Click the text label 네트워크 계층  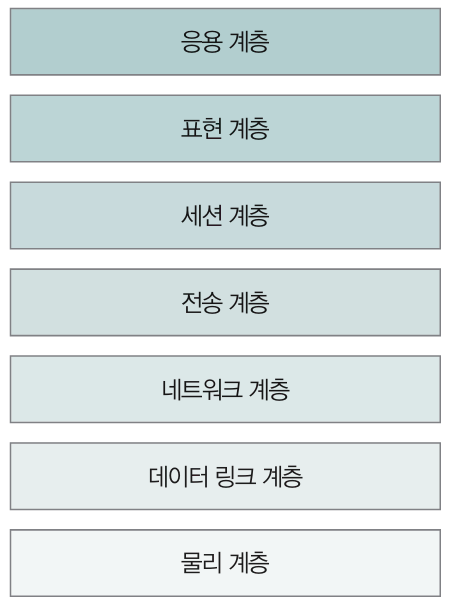(226, 389)
